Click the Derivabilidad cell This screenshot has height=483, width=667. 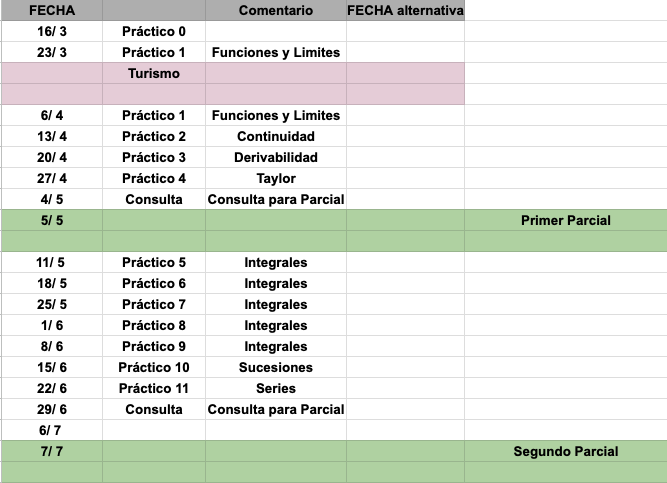click(x=276, y=157)
